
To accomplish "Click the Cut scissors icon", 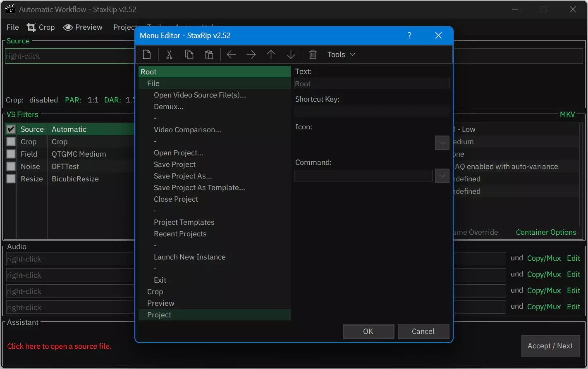I will tap(169, 55).
